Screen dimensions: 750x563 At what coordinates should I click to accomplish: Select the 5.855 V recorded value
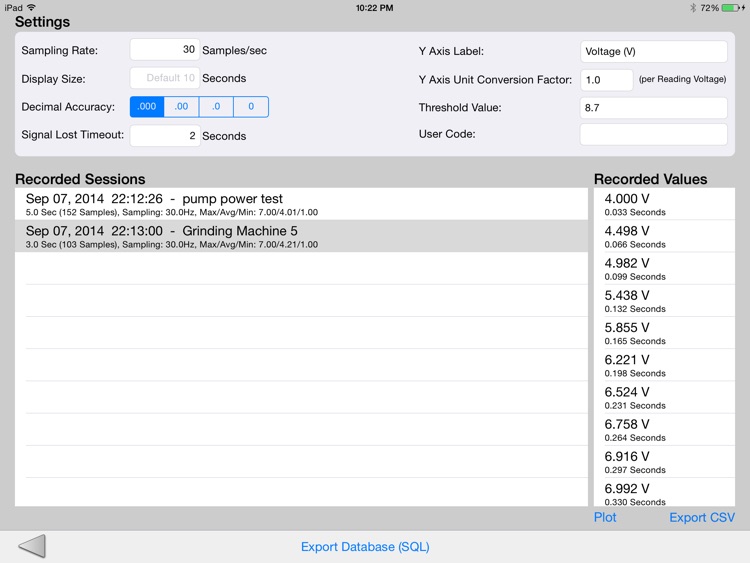664,333
